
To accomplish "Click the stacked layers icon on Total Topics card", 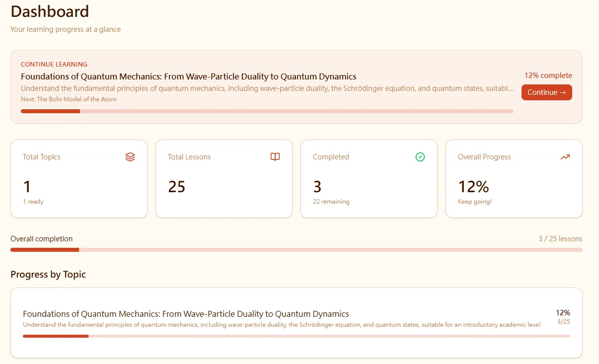I will coord(130,156).
